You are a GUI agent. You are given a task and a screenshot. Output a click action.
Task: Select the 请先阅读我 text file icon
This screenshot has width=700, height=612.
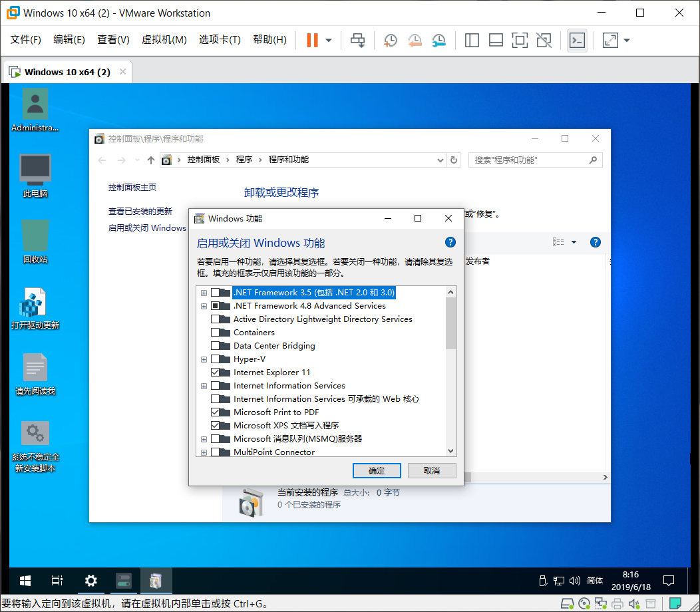tap(35, 374)
